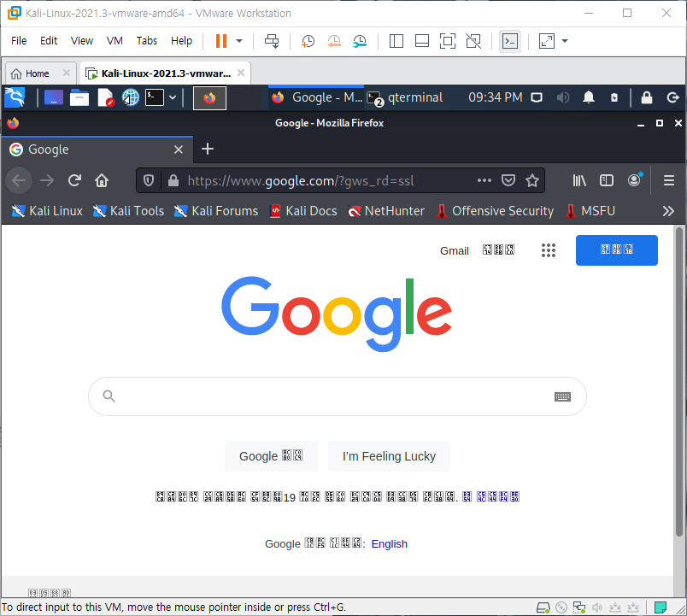This screenshot has height=616, width=687.
Task: Click the Firefox address bar URL
Action: (301, 181)
